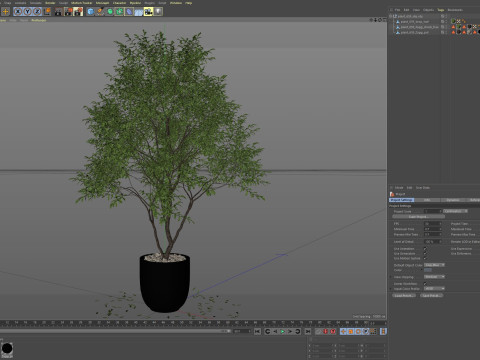480x360 pixels.
Task: Open Attribute Manager User Data menu
Action: click(423, 188)
